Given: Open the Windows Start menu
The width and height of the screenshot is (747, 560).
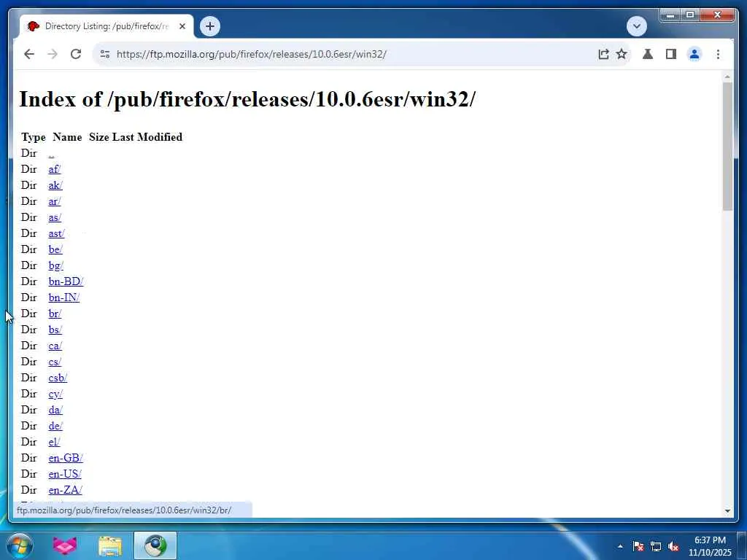Looking at the screenshot, I should [20, 545].
